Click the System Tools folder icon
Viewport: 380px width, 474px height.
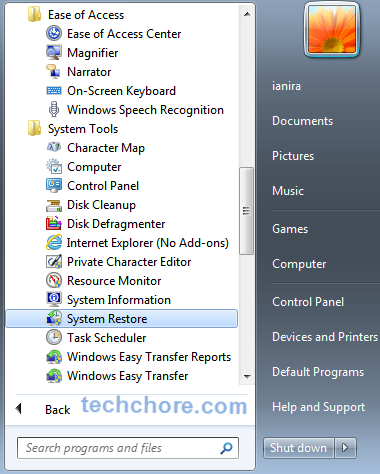point(34,129)
